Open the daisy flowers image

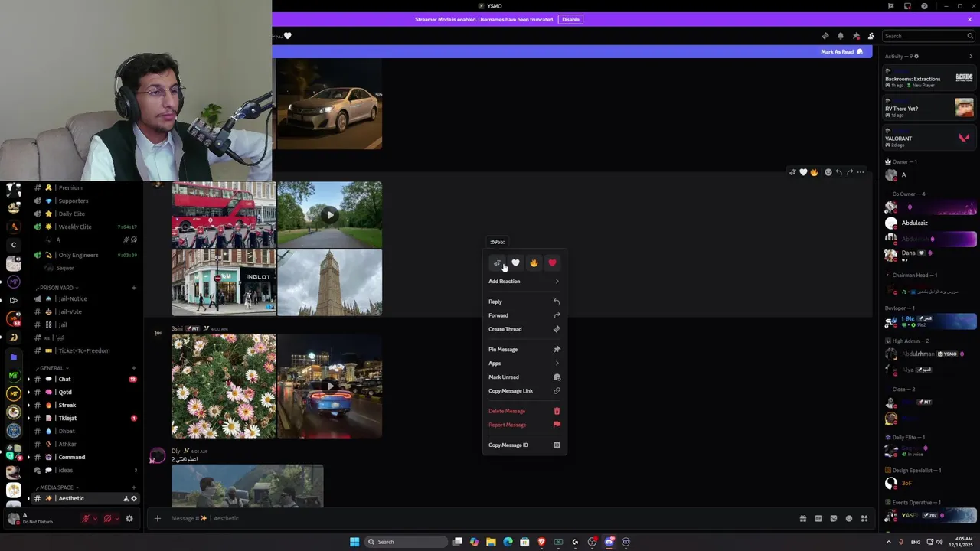pos(224,386)
